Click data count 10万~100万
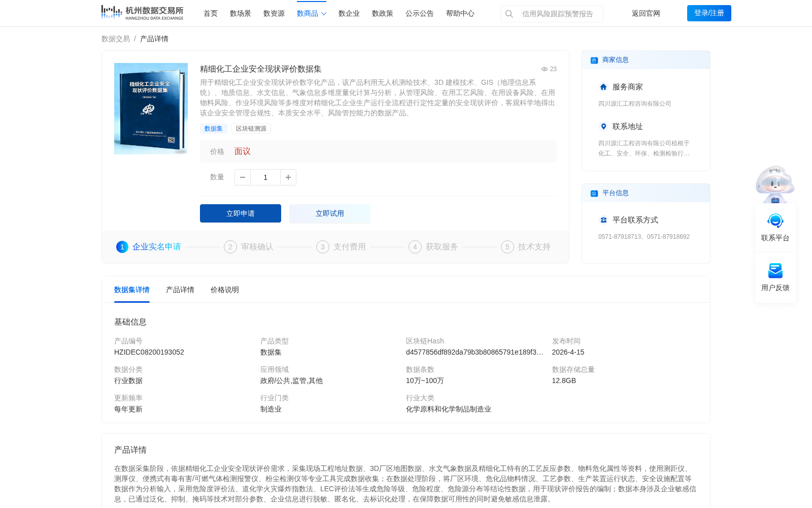812x508 pixels. click(x=425, y=380)
